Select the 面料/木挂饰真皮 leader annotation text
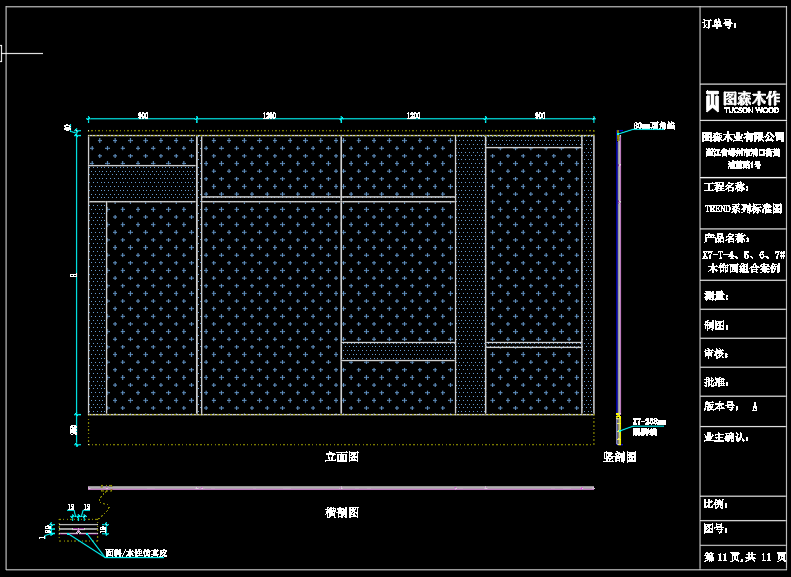 142,552
